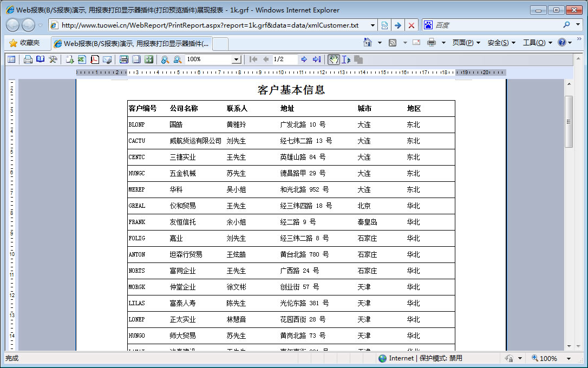Export report to PDF with red icon
The height and width of the screenshot is (368, 588).
95,60
